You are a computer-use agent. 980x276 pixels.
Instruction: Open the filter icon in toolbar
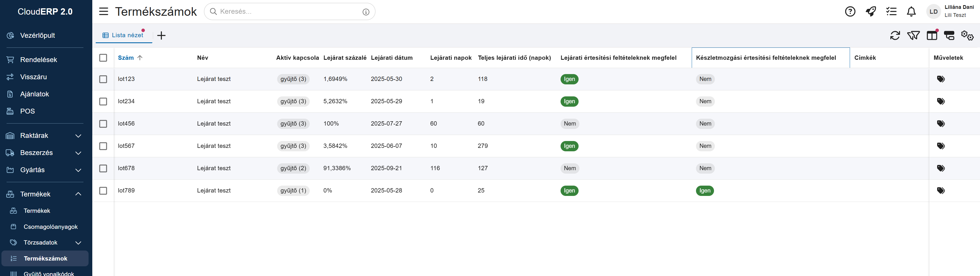(x=913, y=35)
